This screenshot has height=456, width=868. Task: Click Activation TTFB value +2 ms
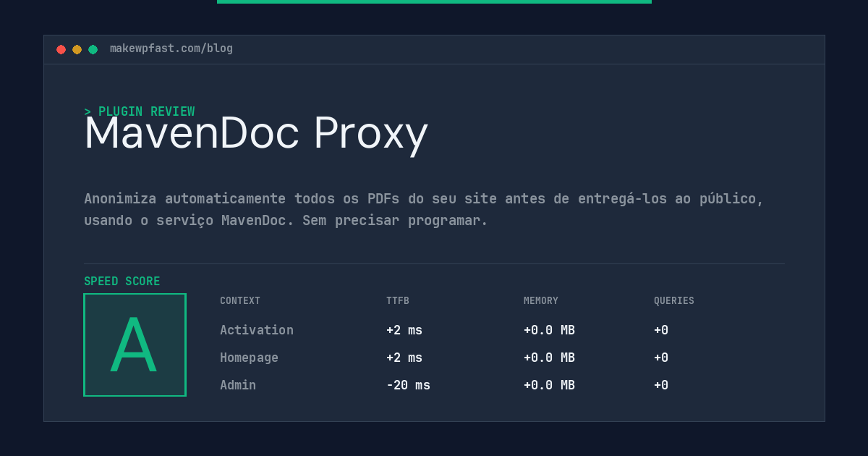(404, 330)
